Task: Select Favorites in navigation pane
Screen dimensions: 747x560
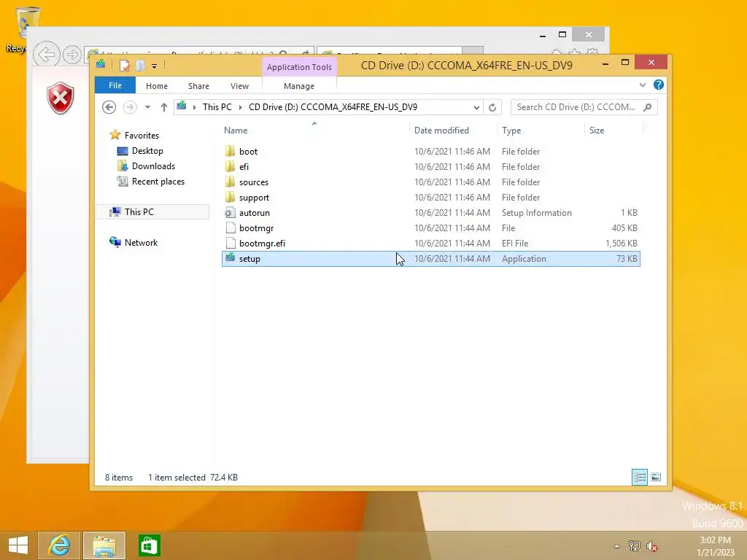Action: (x=142, y=135)
